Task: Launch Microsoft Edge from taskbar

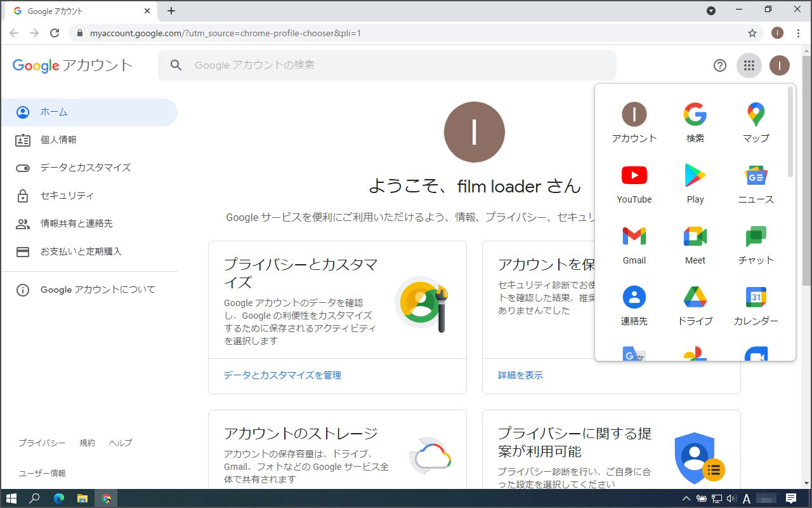Action: pyautogui.click(x=58, y=498)
